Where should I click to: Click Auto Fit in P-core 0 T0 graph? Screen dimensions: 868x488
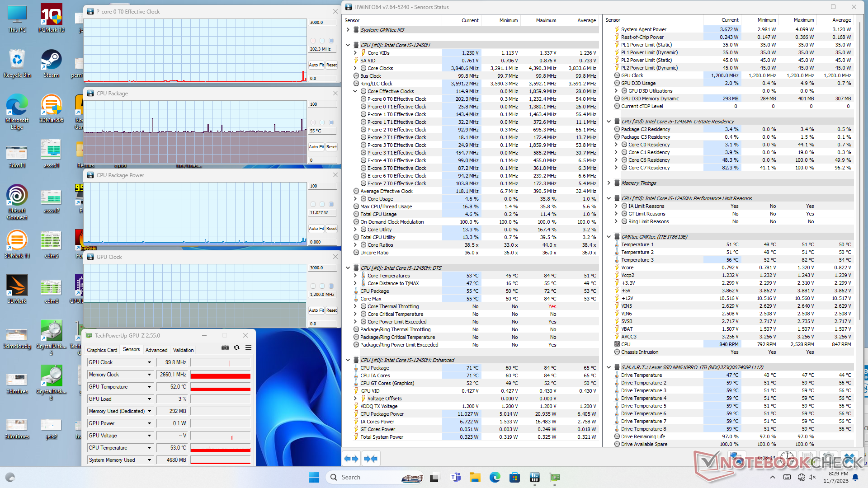(316, 65)
